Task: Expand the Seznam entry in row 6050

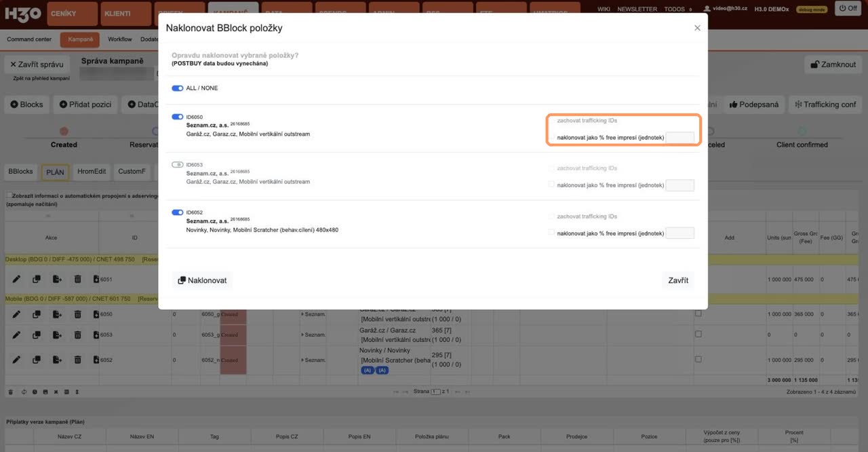Action: click(x=302, y=314)
